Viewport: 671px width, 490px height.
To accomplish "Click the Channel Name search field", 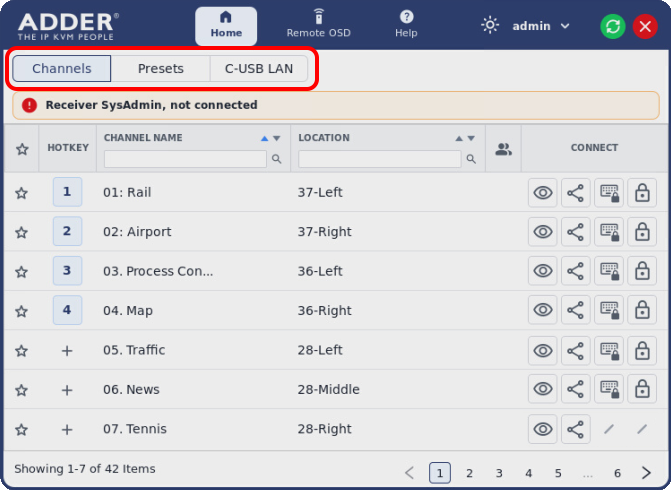I will [185, 159].
